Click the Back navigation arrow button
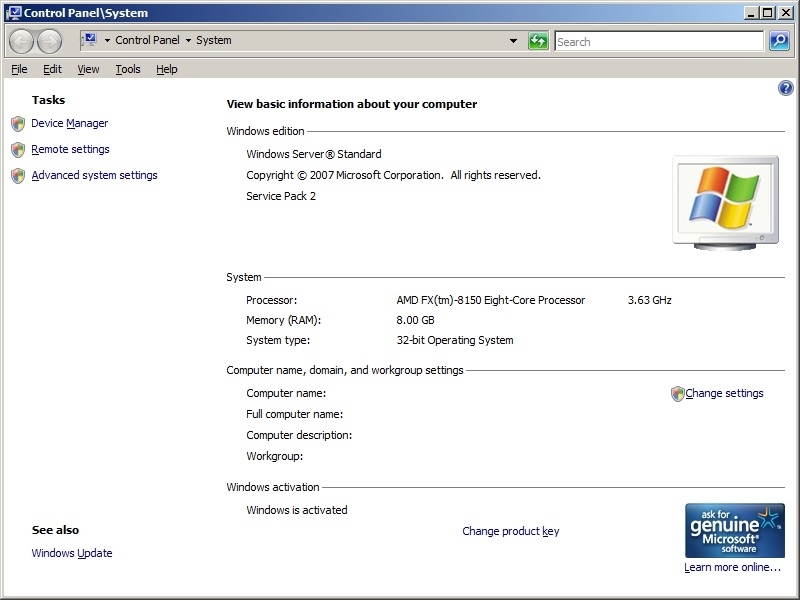Image resolution: width=800 pixels, height=601 pixels. 21,41
